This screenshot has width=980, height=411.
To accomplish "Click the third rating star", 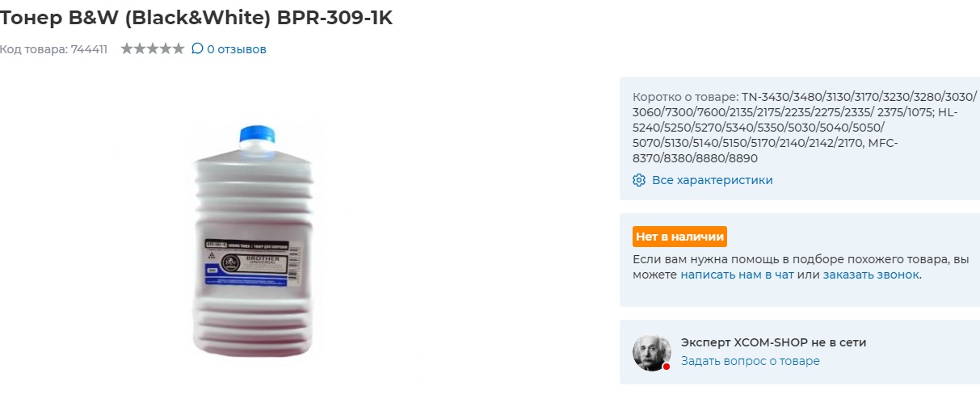I will (x=153, y=48).
